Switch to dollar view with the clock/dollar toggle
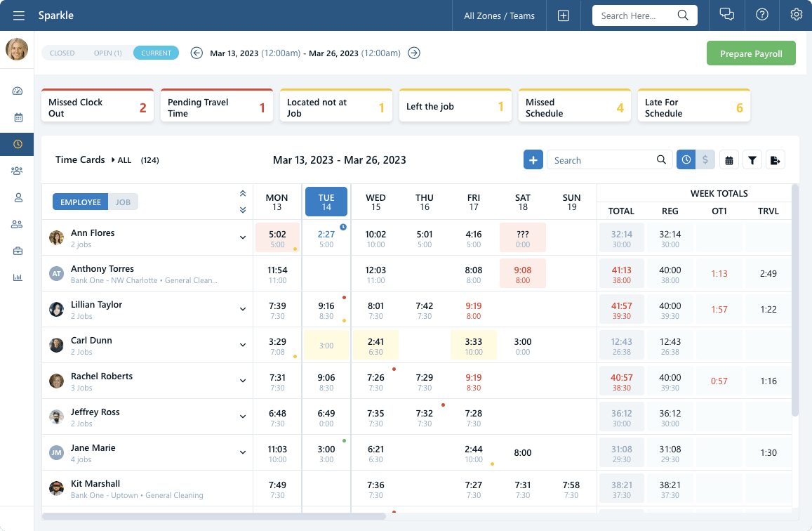 705,159
